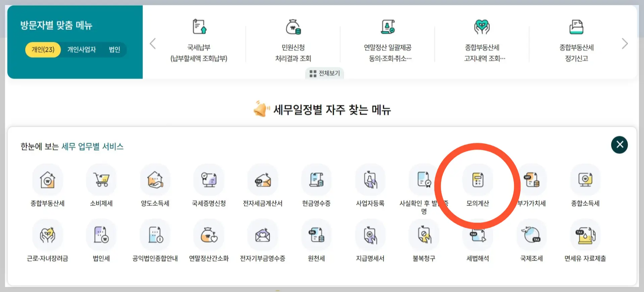Select the 개인(23) visitor tab

click(43, 50)
